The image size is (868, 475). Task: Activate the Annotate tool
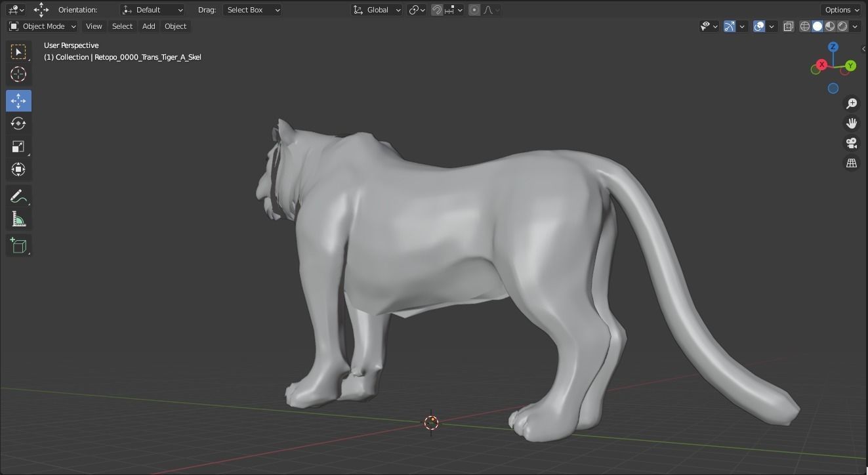(x=18, y=196)
